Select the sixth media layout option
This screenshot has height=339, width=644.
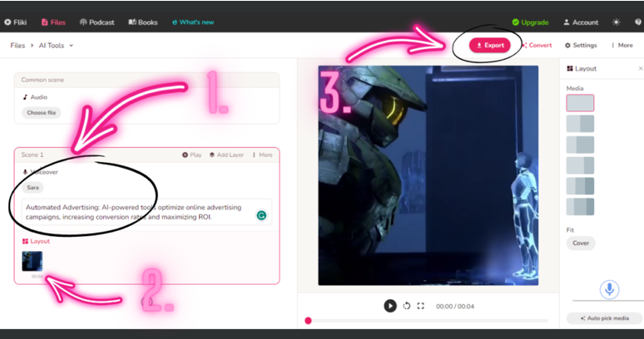(x=580, y=207)
